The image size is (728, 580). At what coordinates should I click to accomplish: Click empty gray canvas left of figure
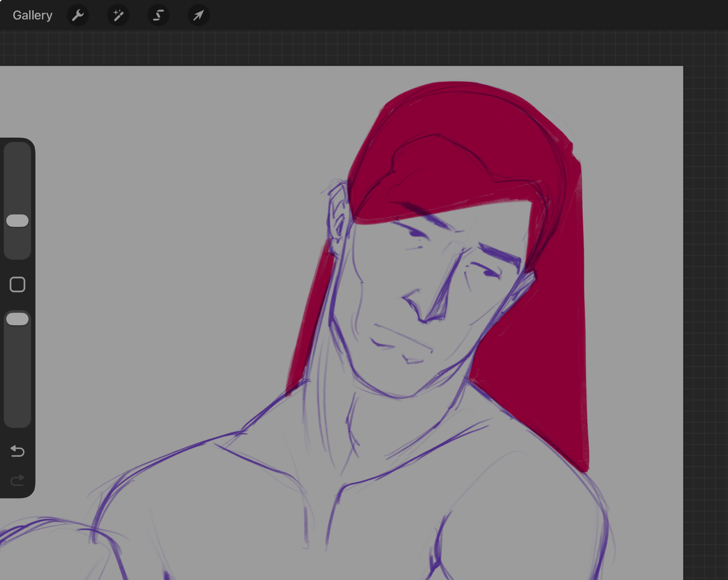[x=146, y=255]
